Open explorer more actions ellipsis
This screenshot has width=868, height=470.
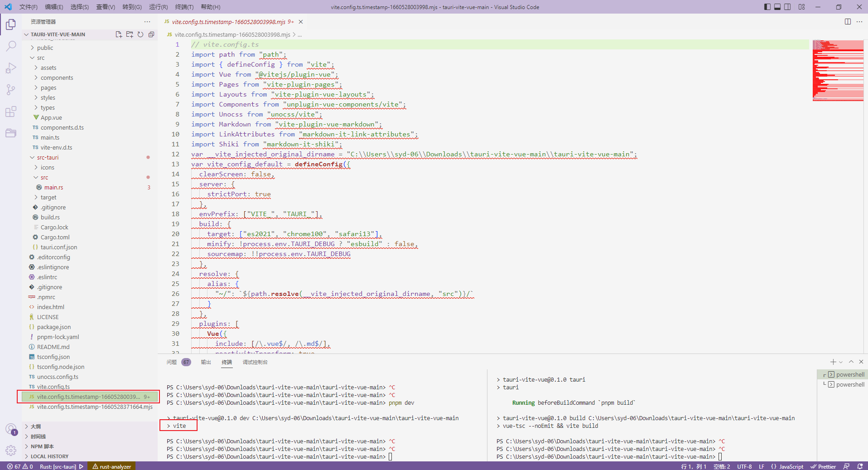tap(147, 22)
